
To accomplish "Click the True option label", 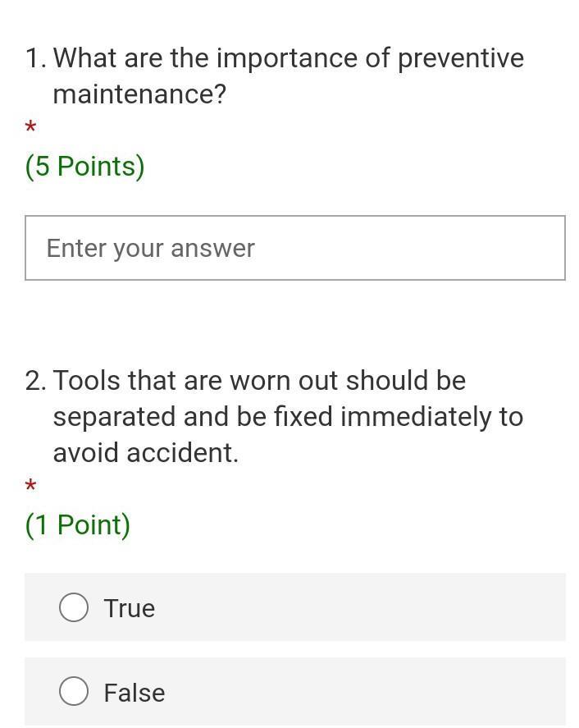I will (130, 608).
